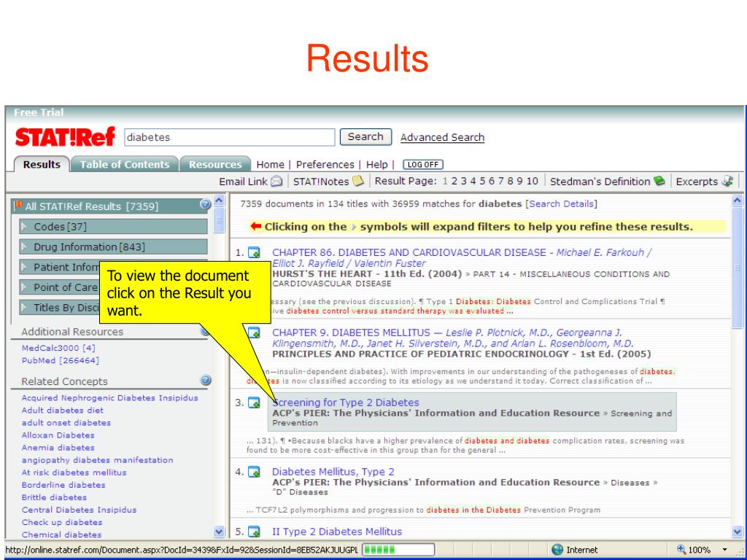747x560 pixels.
Task: Select Central Diabetes Insipidus concept
Action: tap(79, 510)
